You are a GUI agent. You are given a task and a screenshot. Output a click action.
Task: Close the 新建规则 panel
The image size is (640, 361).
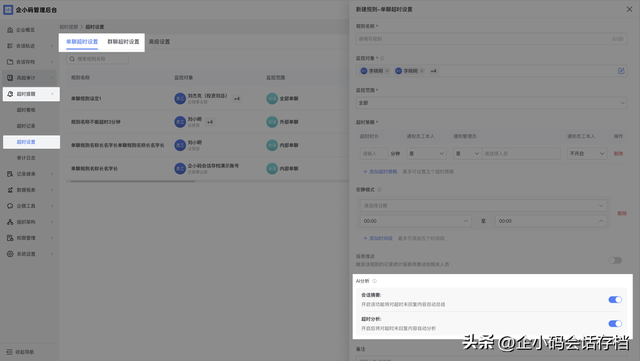[x=629, y=9]
